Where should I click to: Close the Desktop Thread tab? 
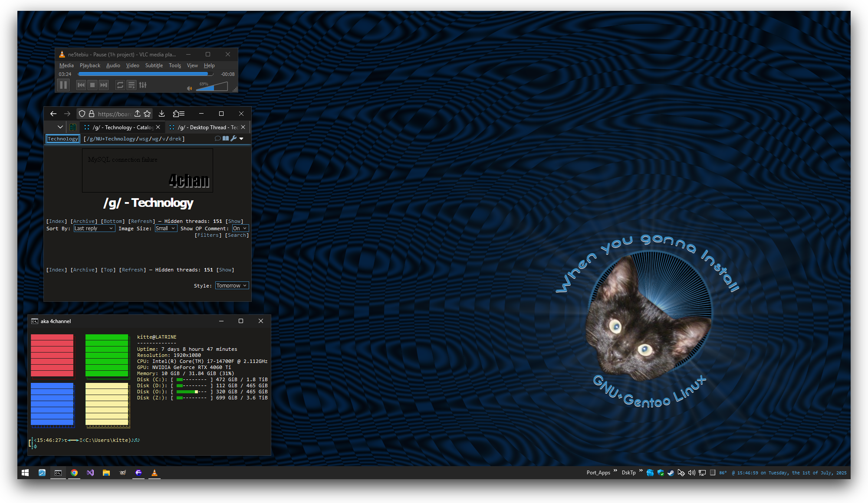(243, 127)
